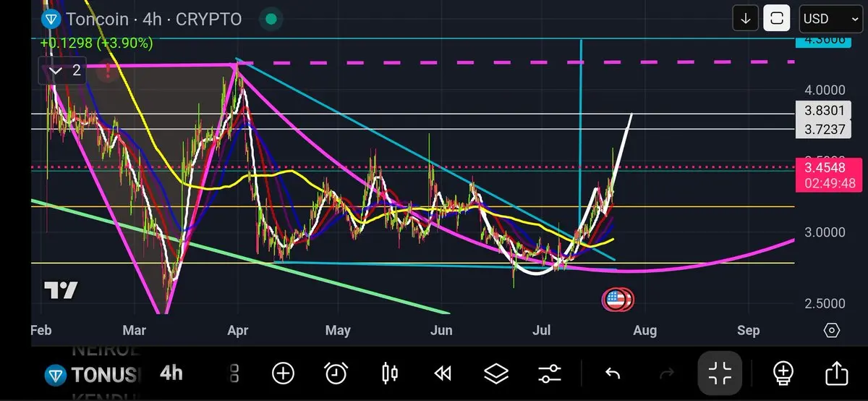Image resolution: width=868 pixels, height=401 pixels.
Task: Open the Toncoin 4h CRYPTO symbol title
Action: click(153, 20)
